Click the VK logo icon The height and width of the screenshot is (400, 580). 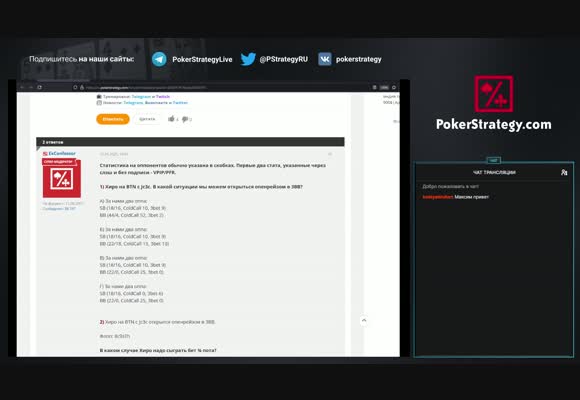click(325, 59)
